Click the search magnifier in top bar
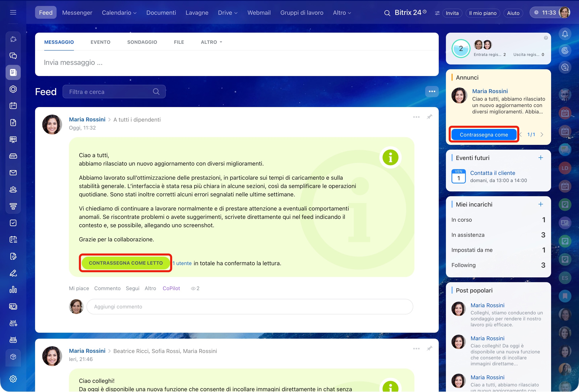The height and width of the screenshot is (392, 579). pos(387,13)
